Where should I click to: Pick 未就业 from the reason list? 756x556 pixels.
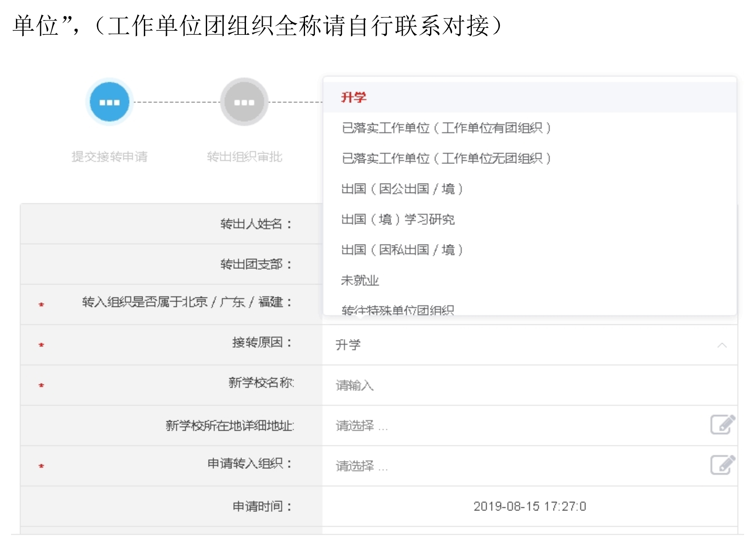pos(360,281)
